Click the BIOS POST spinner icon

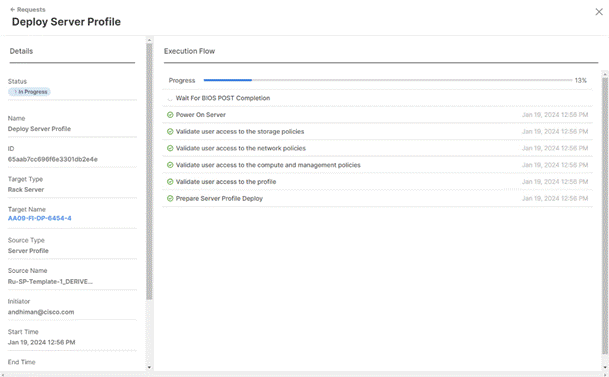tap(170, 99)
